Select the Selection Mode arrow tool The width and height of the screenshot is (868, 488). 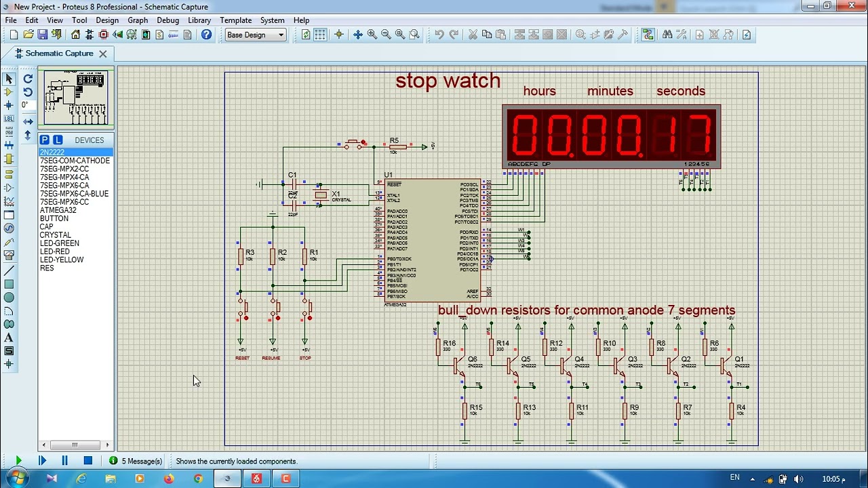pos(9,79)
